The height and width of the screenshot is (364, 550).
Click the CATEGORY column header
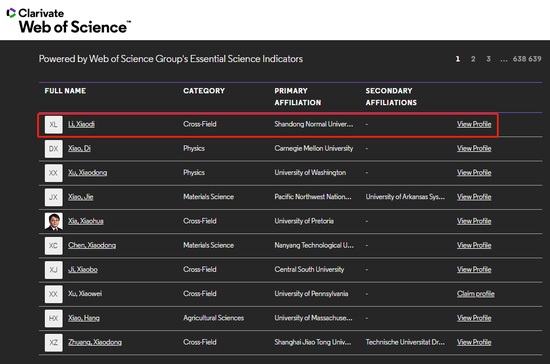[204, 91]
